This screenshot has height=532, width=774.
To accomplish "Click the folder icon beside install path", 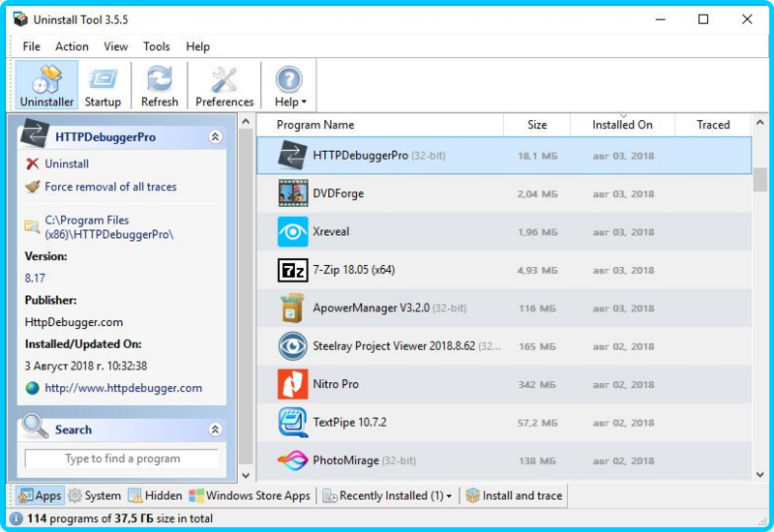I will coord(32,226).
